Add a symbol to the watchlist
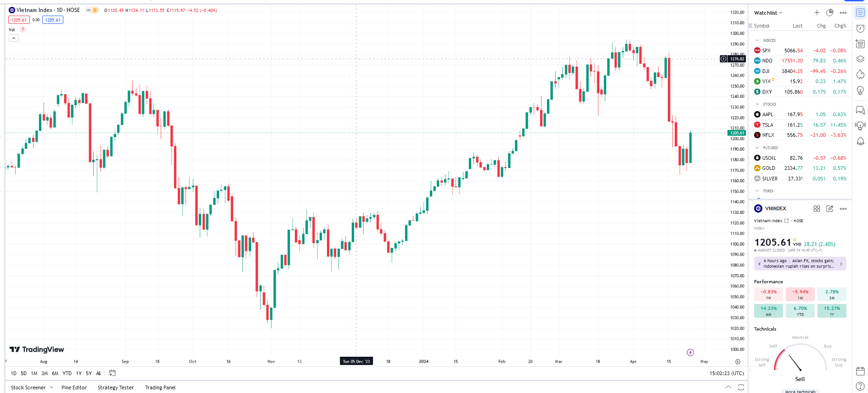Image resolution: width=868 pixels, height=393 pixels. 817,13
